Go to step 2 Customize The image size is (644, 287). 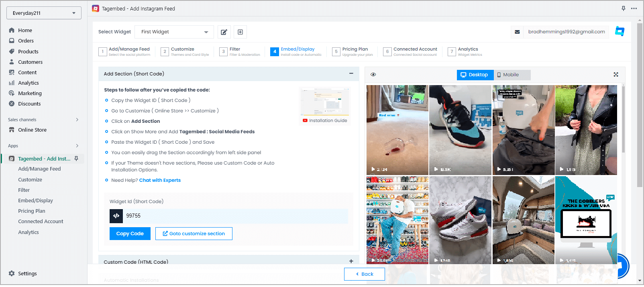click(x=185, y=51)
